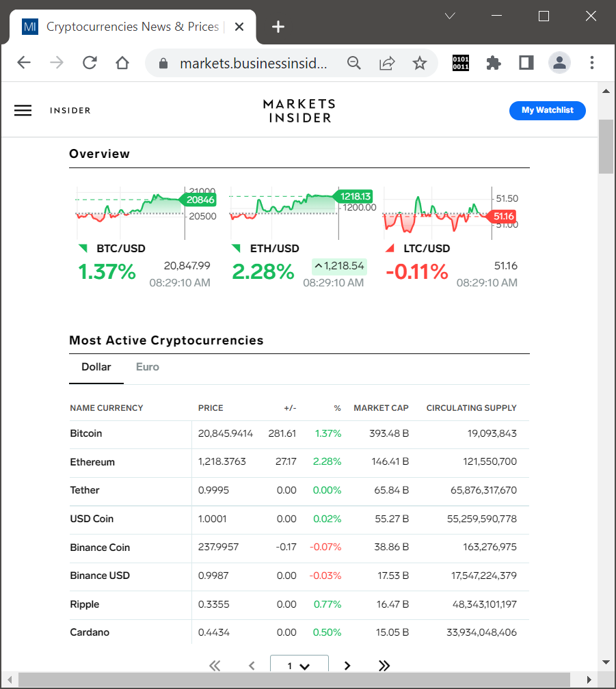
Task: Click the NAME CURRENCY column header
Action: (107, 408)
